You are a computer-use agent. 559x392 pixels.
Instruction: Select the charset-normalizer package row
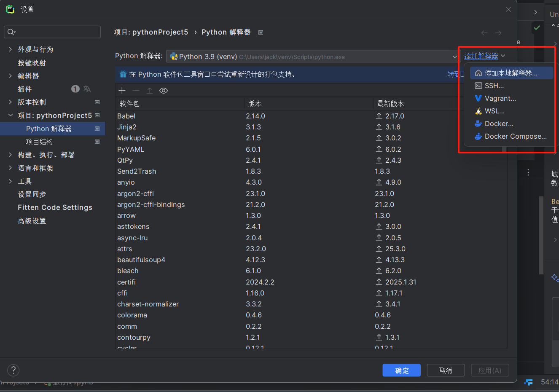[311, 304]
